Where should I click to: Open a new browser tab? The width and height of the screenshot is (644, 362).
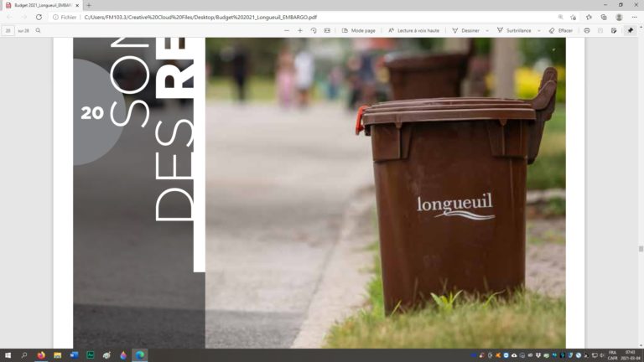[89, 5]
